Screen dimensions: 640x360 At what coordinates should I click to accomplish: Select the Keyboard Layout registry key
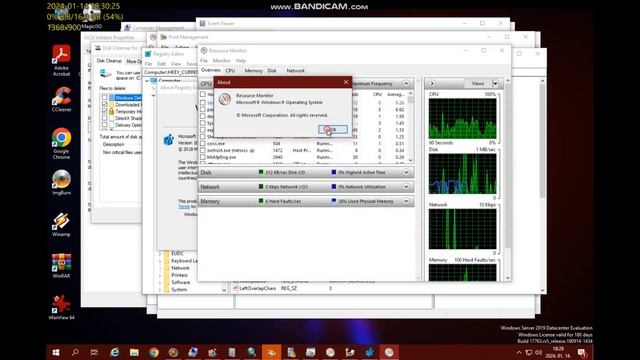pyautogui.click(x=184, y=260)
